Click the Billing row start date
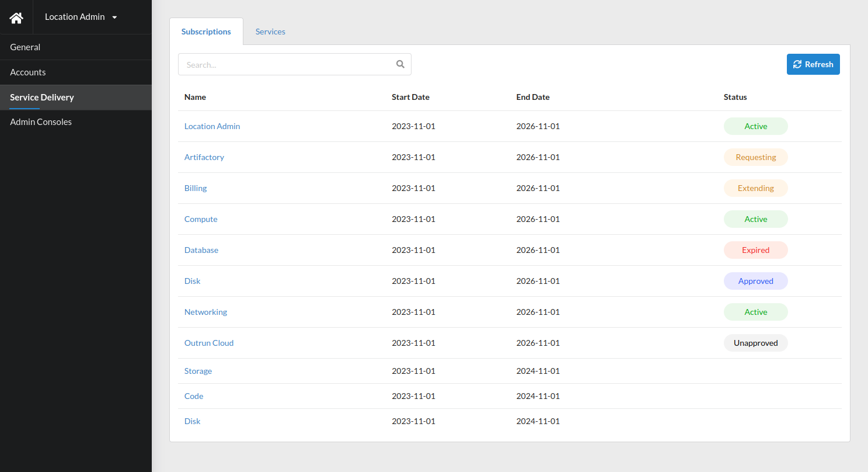This screenshot has width=868, height=472. 413,188
